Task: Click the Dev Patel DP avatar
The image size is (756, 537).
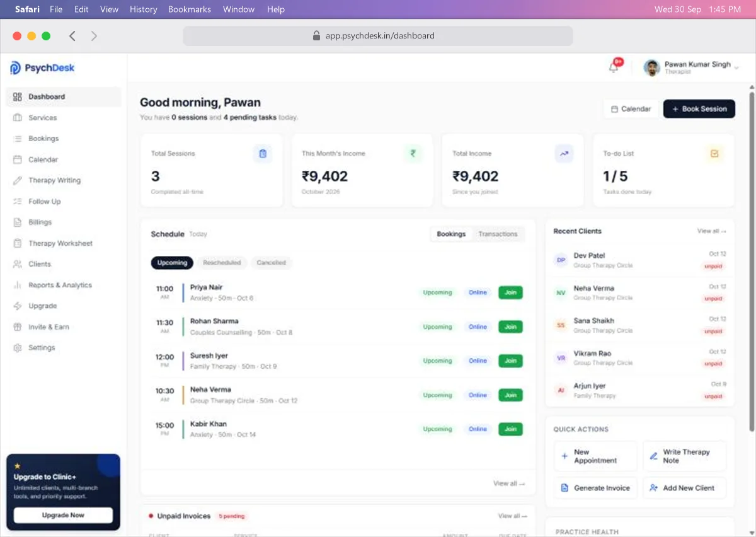Action: (561, 260)
